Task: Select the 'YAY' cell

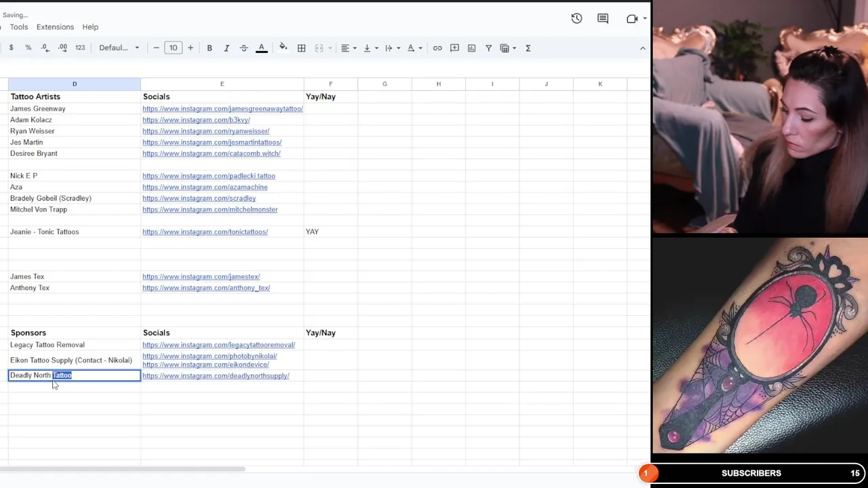Action: pyautogui.click(x=330, y=232)
